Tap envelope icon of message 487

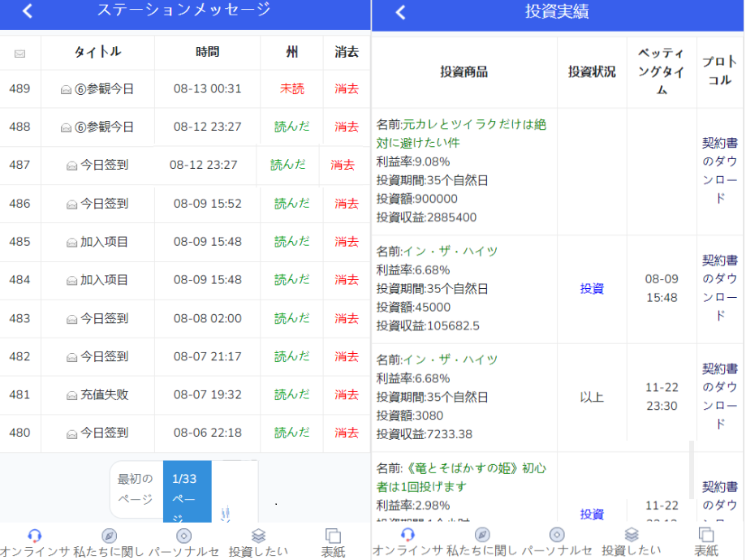coord(72,166)
